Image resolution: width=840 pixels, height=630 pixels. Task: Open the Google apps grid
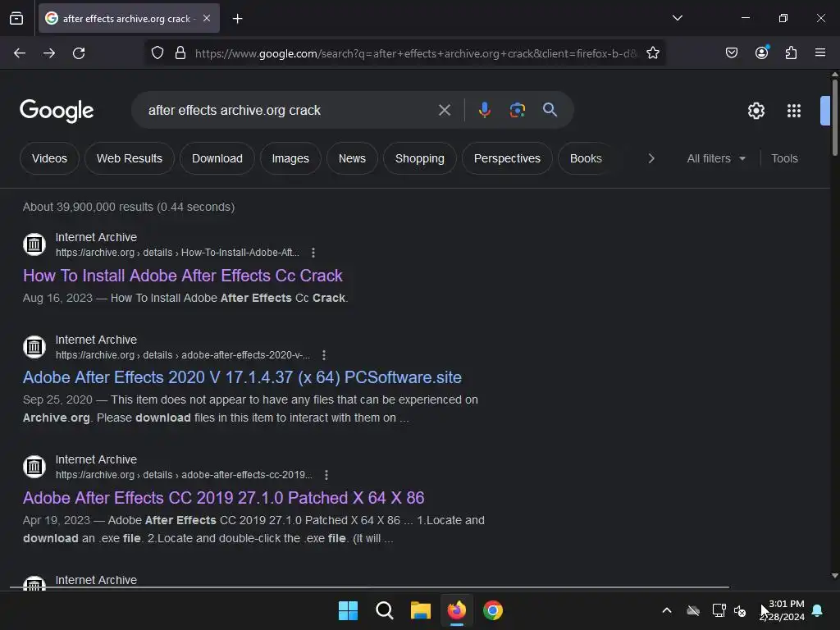coord(794,111)
